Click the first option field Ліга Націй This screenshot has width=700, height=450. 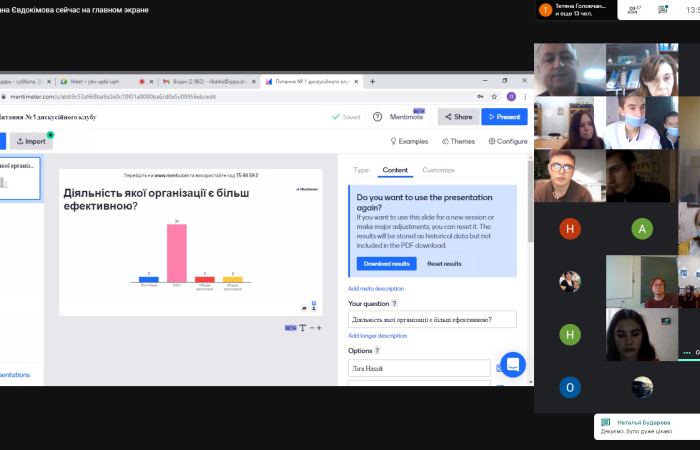pos(419,368)
